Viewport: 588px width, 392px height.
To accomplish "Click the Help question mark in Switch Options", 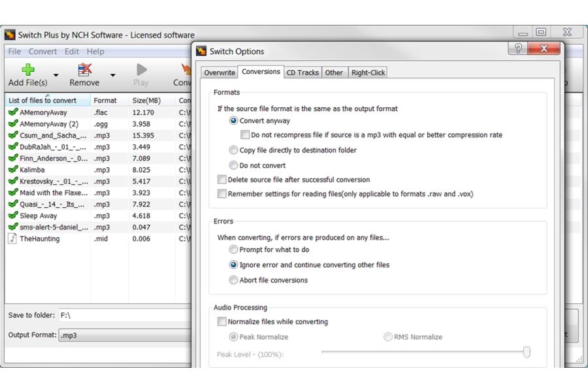I will (x=518, y=48).
